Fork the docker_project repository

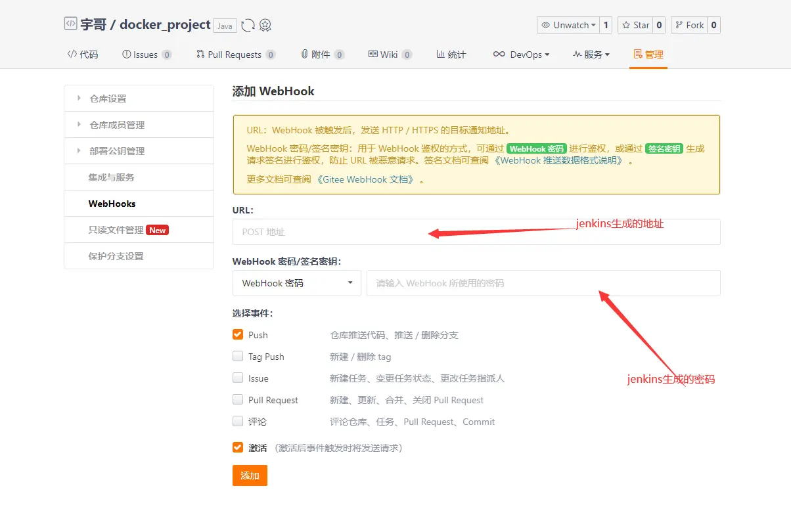pos(689,25)
